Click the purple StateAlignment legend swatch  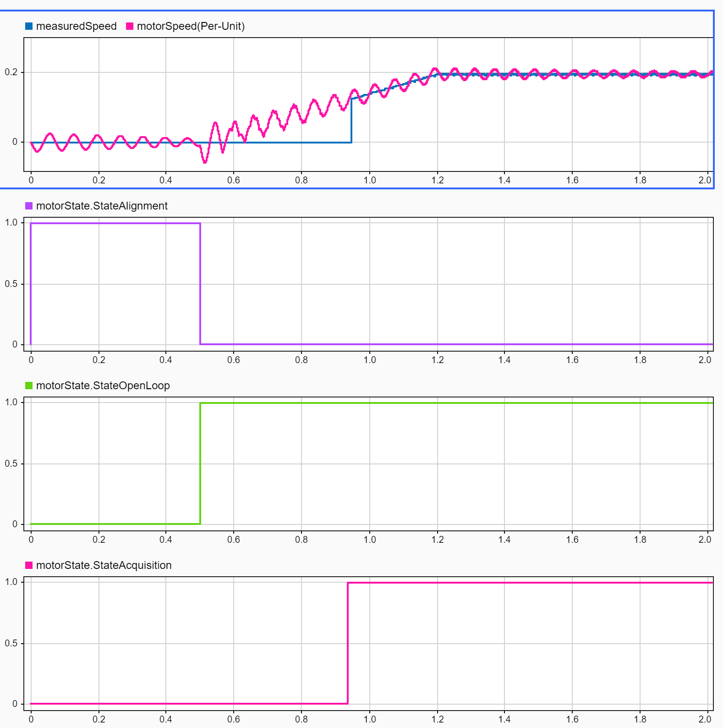pyautogui.click(x=29, y=206)
